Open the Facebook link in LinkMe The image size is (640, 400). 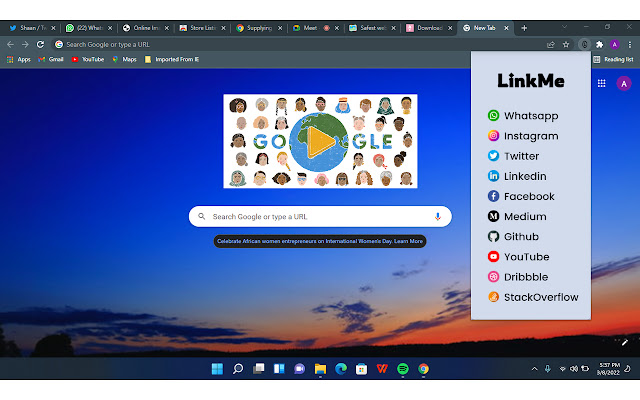click(521, 196)
